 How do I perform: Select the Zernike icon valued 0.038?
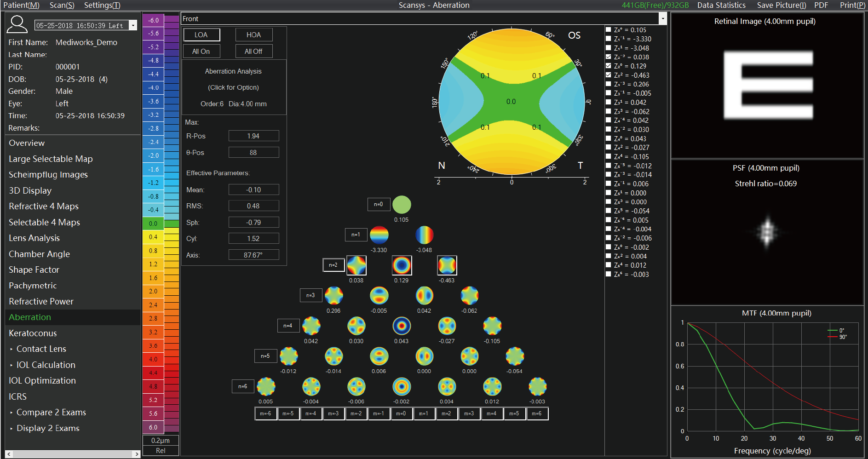click(356, 265)
